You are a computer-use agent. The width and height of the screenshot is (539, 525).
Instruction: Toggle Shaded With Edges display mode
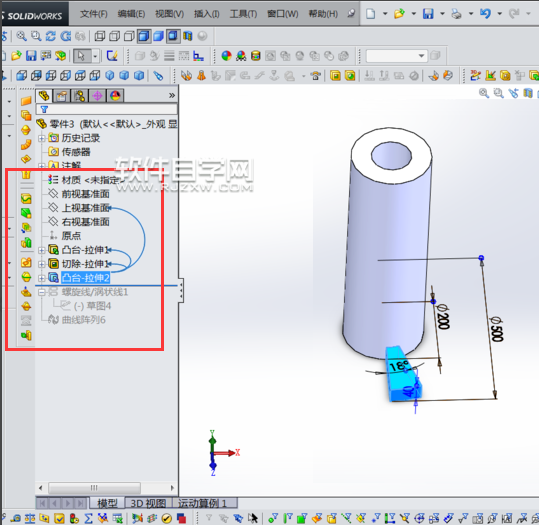[144, 36]
